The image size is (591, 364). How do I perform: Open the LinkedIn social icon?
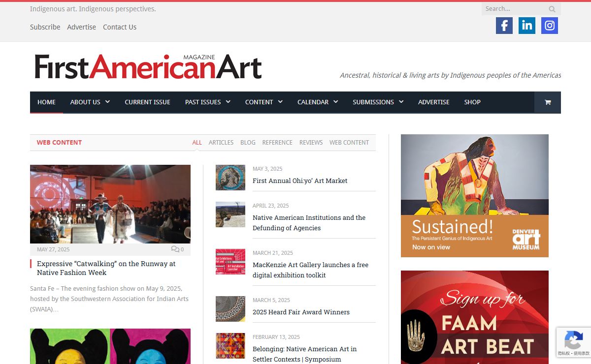(x=527, y=26)
